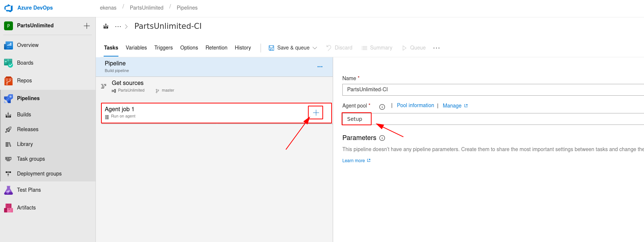Open the Builds icon in sidebar
The width and height of the screenshot is (644, 242).
[x=9, y=115]
